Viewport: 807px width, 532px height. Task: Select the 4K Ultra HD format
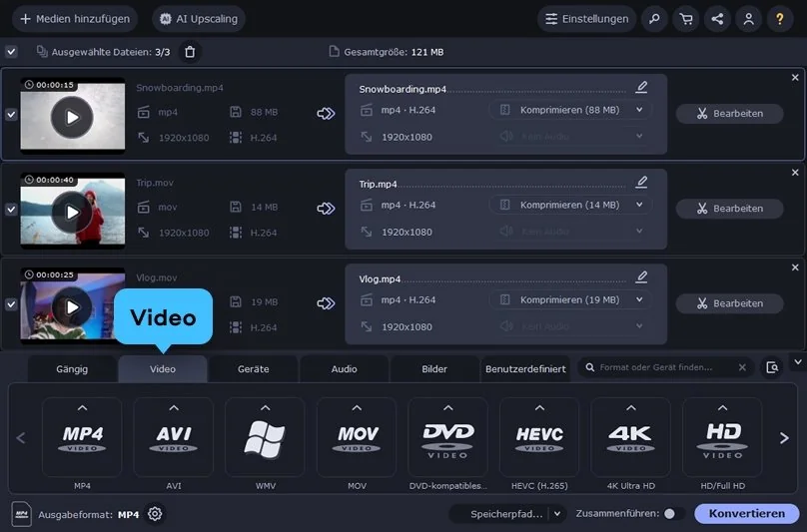(631, 437)
